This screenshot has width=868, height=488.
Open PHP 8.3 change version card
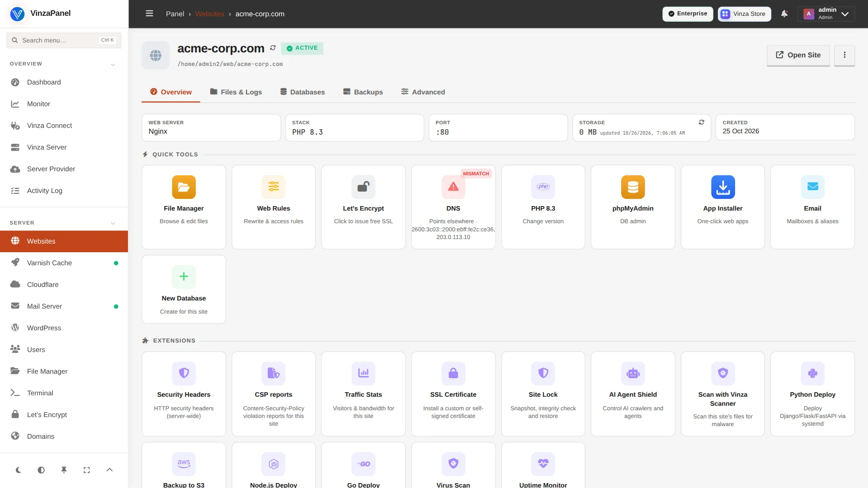point(543,207)
